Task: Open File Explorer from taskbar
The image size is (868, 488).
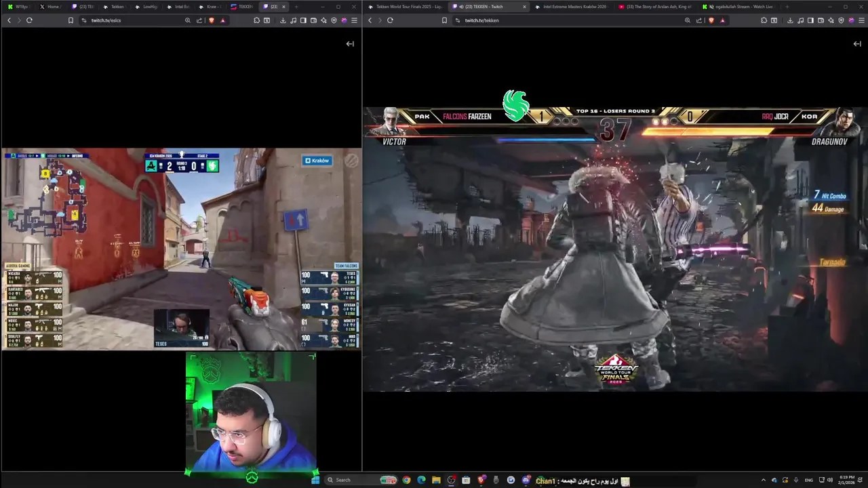Action: [x=436, y=480]
